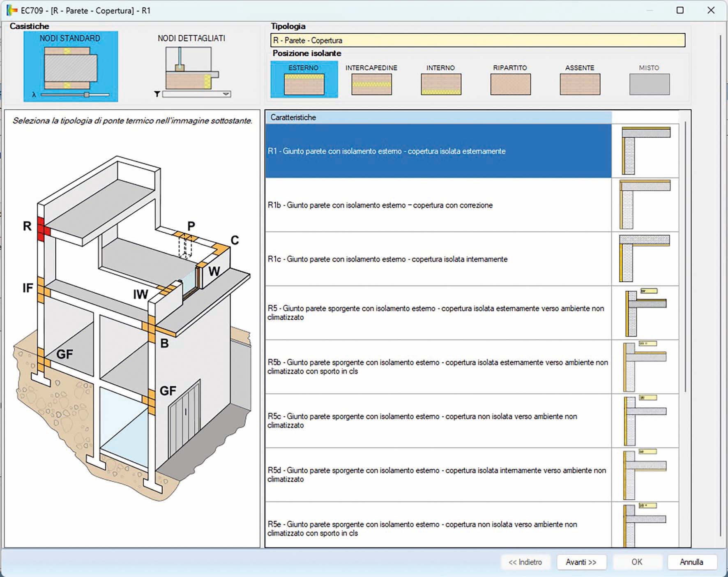
Task: Click the IW internal wall node on building
Action: 168,289
